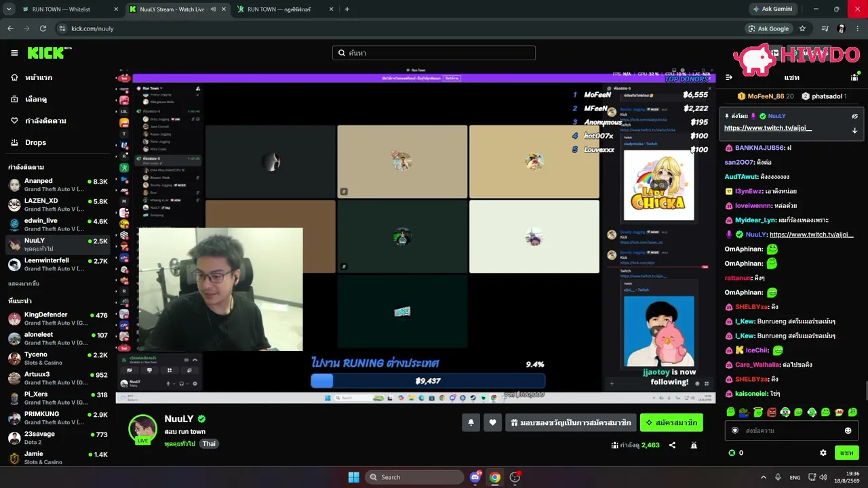Image resolution: width=868 pixels, height=488 pixels.
Task: Open PRIMKUNG recommended channel
Action: click(58, 418)
